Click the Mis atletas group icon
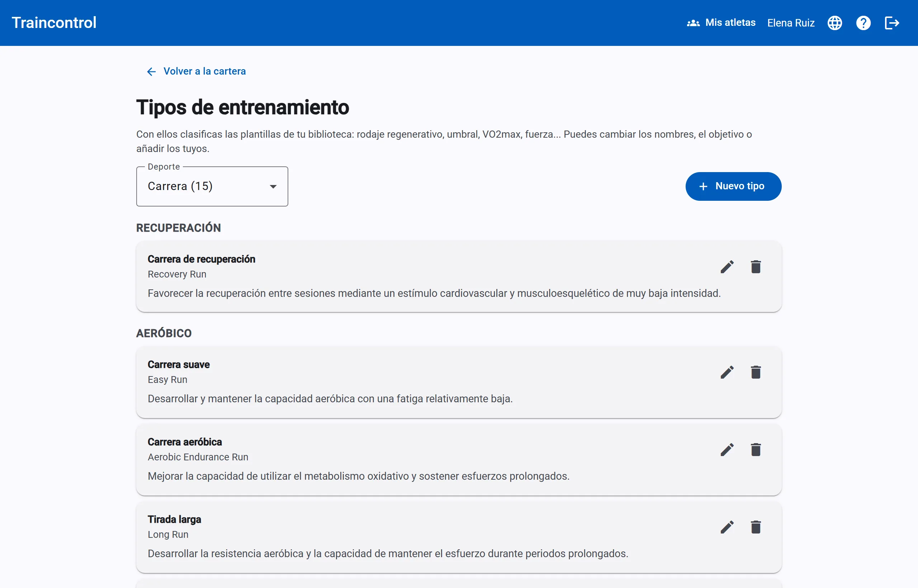 point(694,23)
